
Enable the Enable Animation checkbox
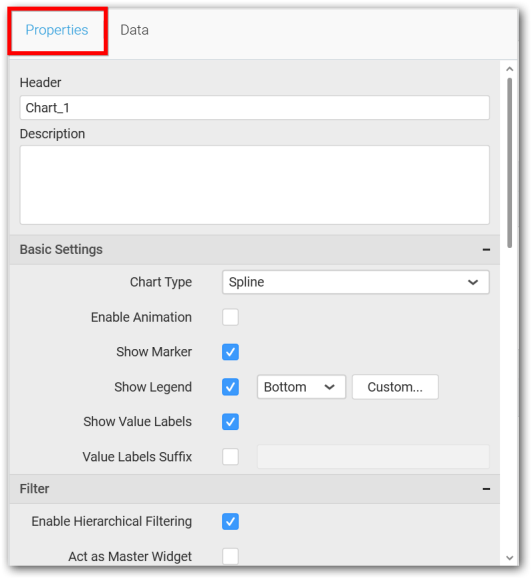230,317
